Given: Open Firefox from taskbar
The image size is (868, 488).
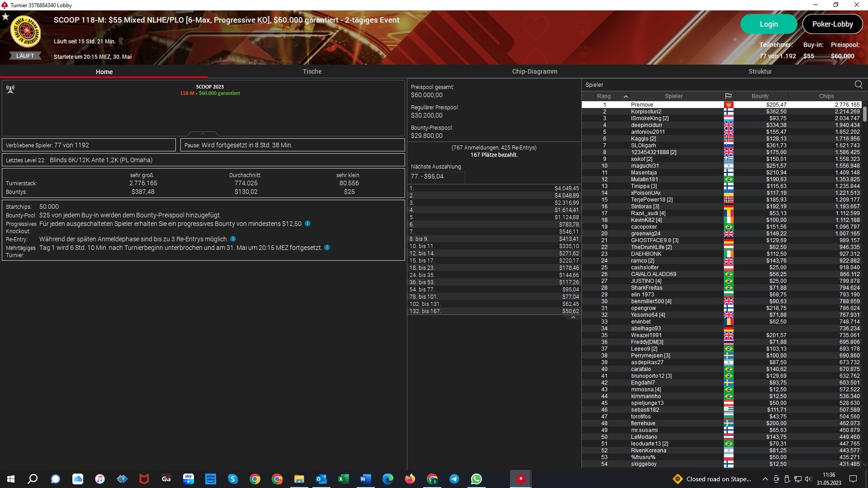Looking at the screenshot, I should 410,479.
